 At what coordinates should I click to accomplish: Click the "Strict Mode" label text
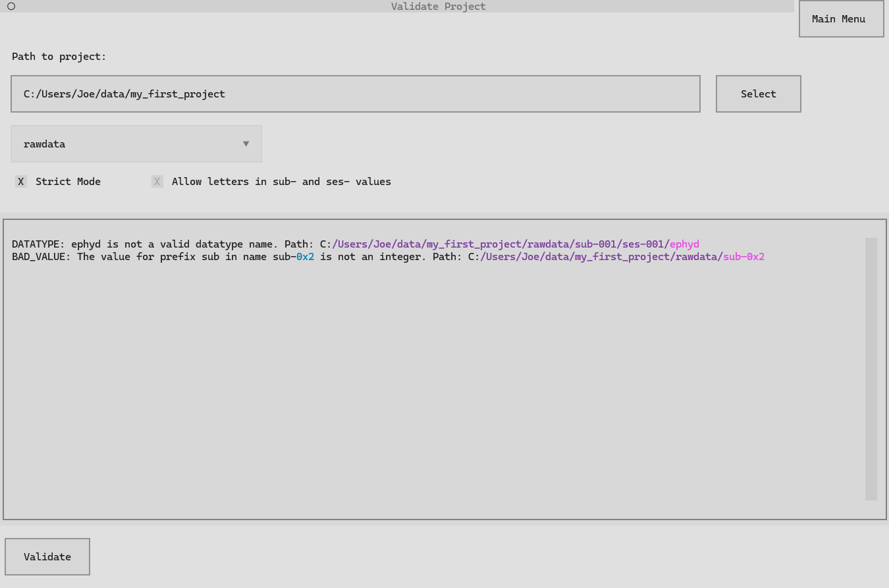(x=68, y=182)
